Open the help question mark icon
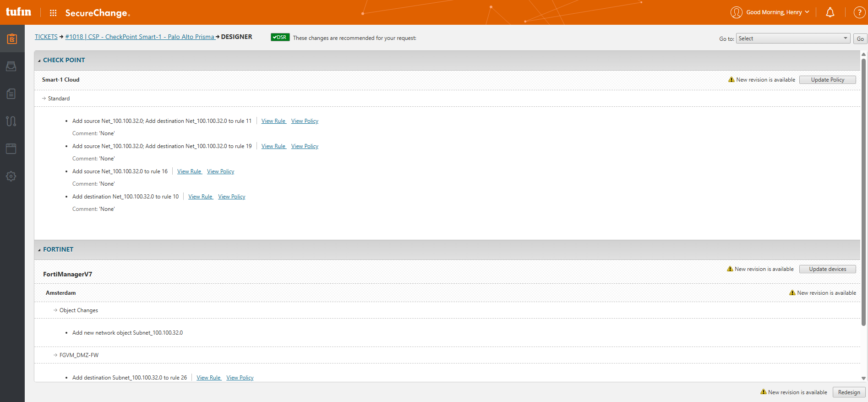 (859, 12)
